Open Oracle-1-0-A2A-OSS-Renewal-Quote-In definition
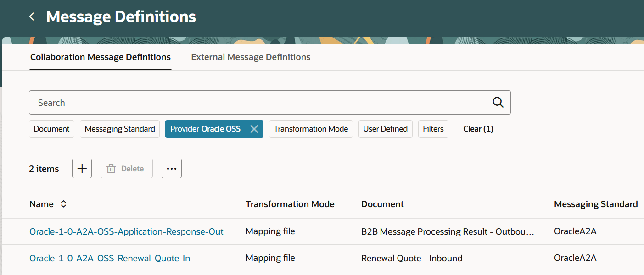This screenshot has height=275, width=644. tap(110, 258)
